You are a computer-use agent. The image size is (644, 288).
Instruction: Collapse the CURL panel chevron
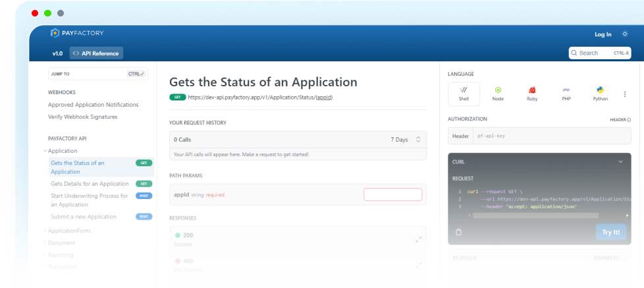pos(620,161)
